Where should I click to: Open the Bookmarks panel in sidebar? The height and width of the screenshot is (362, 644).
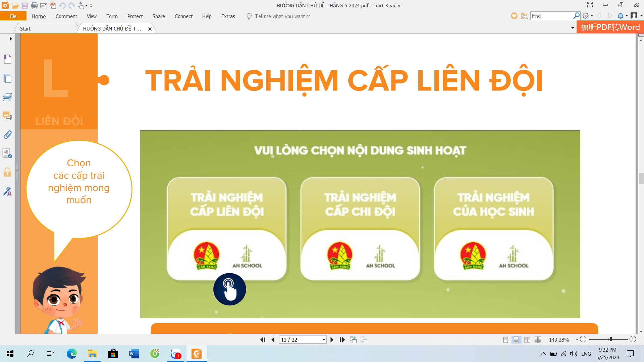(x=7, y=59)
